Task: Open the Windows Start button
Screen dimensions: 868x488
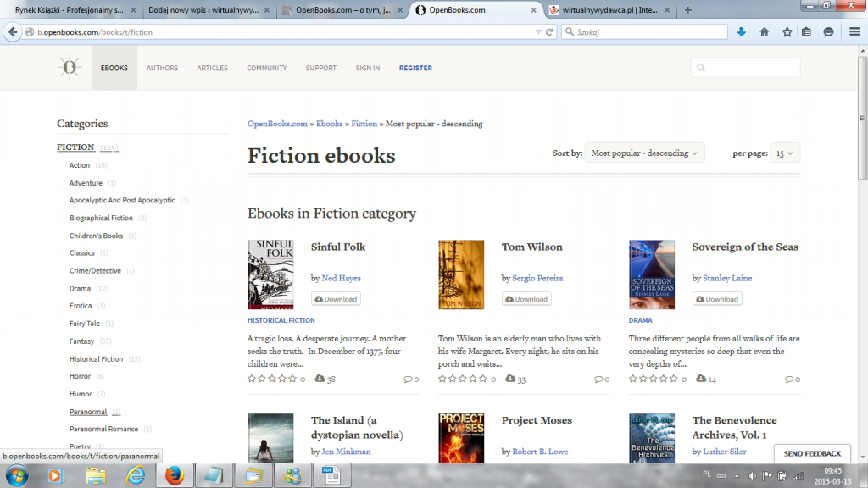Action: tap(17, 475)
